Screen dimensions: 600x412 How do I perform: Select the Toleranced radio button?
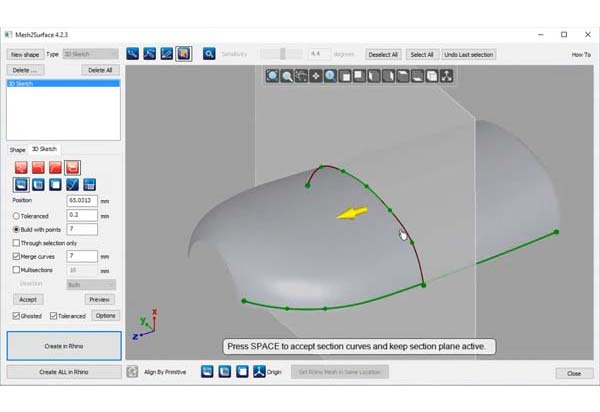click(15, 215)
